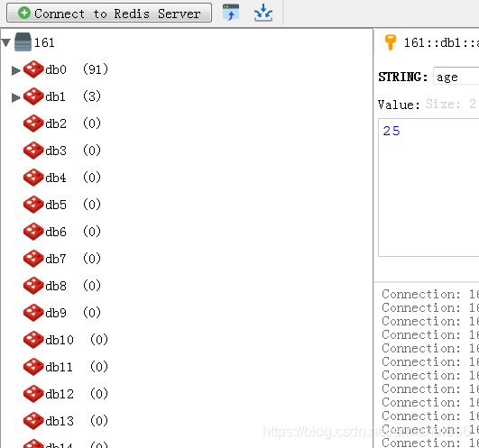Click the export connections icon in toolbar

(x=263, y=13)
